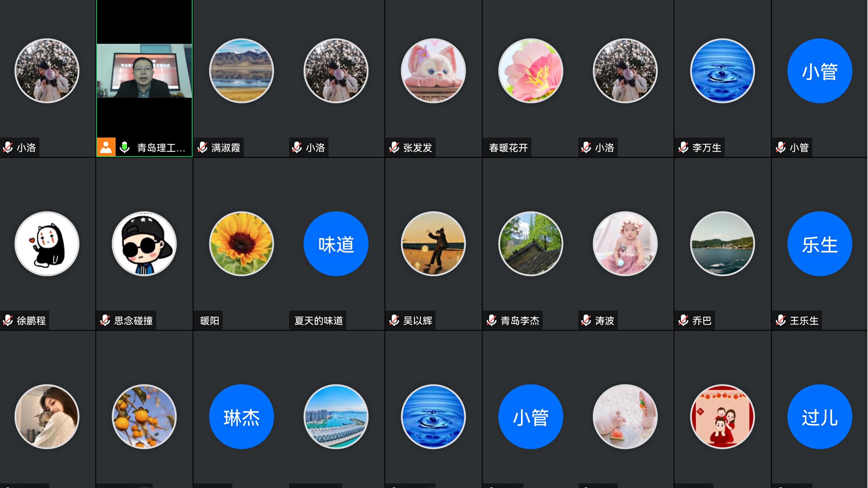Screen dimensions: 868x488
Task: Click 吴以辉's muted microphone icon
Action: pyautogui.click(x=394, y=320)
